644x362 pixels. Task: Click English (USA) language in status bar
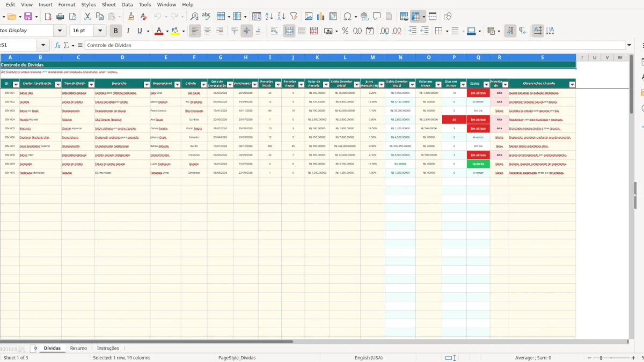pyautogui.click(x=369, y=358)
